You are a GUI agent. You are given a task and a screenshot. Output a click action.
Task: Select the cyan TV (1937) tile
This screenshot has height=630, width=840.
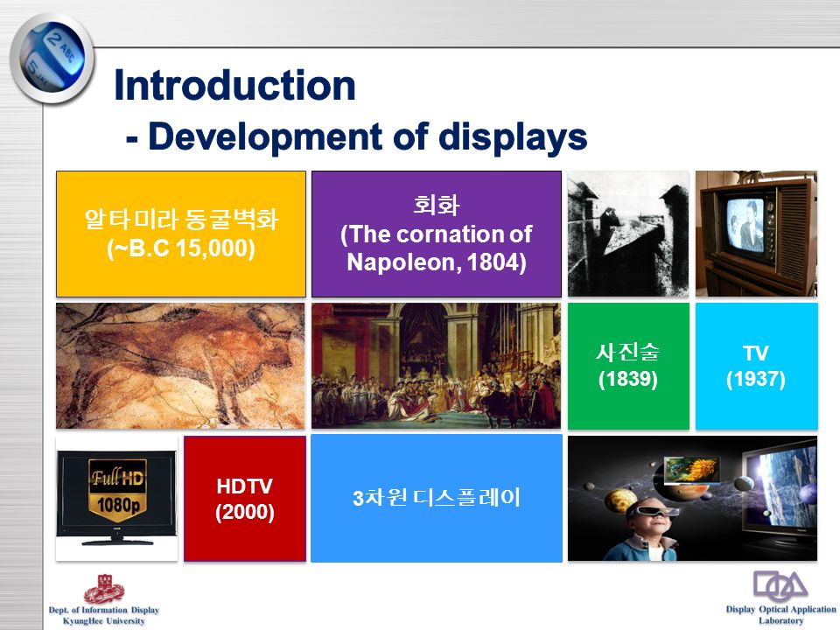756,366
